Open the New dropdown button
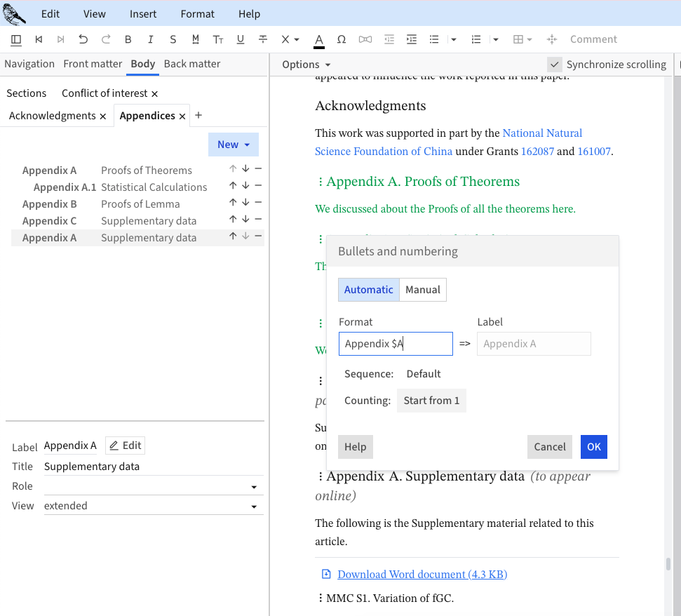 click(233, 145)
